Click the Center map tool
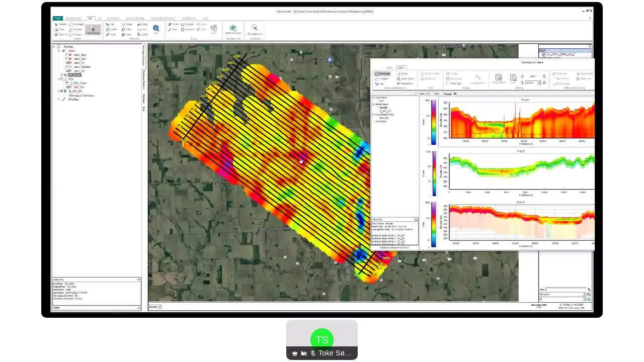Screen dimensions: 644x362 click(x=111, y=29)
